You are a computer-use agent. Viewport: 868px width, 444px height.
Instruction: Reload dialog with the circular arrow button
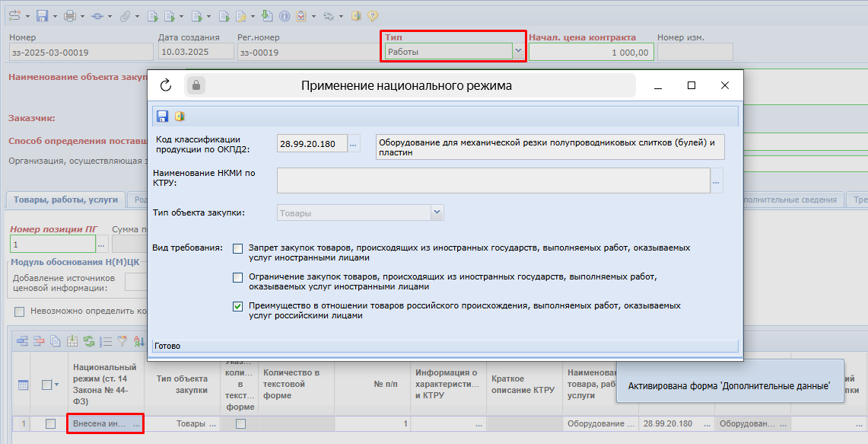166,85
